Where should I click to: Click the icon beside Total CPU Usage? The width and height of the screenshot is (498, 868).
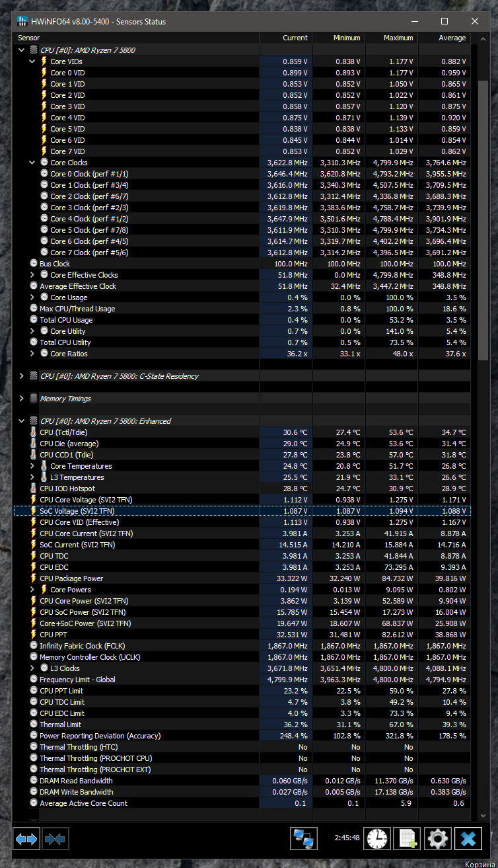click(34, 320)
